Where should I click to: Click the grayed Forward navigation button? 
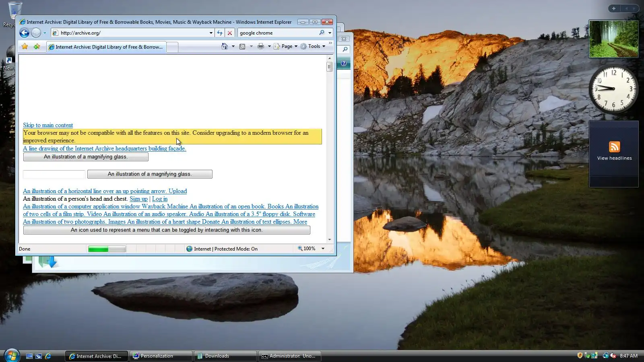pos(36,33)
